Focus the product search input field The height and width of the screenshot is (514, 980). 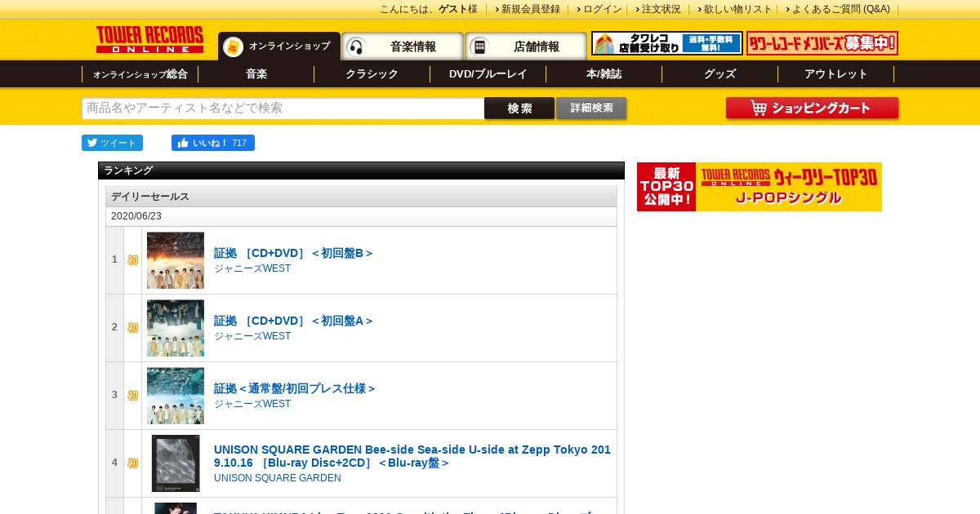point(283,109)
